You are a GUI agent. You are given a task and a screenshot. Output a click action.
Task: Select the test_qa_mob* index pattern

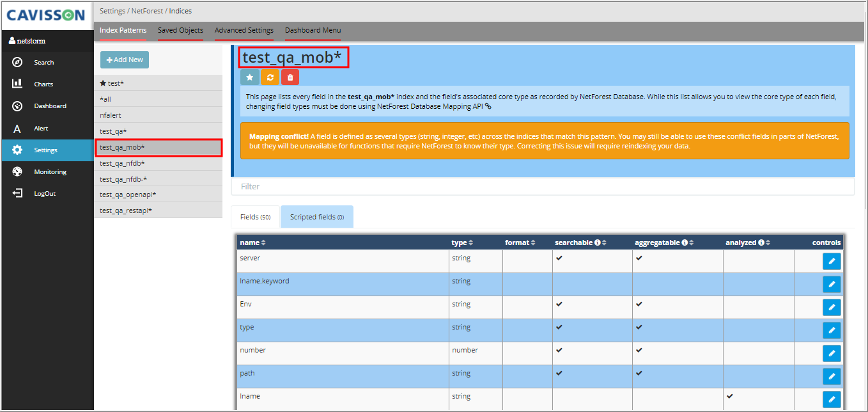(x=159, y=147)
